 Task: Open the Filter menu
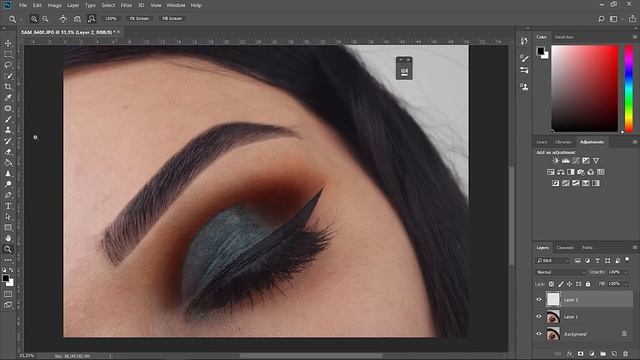click(x=126, y=5)
